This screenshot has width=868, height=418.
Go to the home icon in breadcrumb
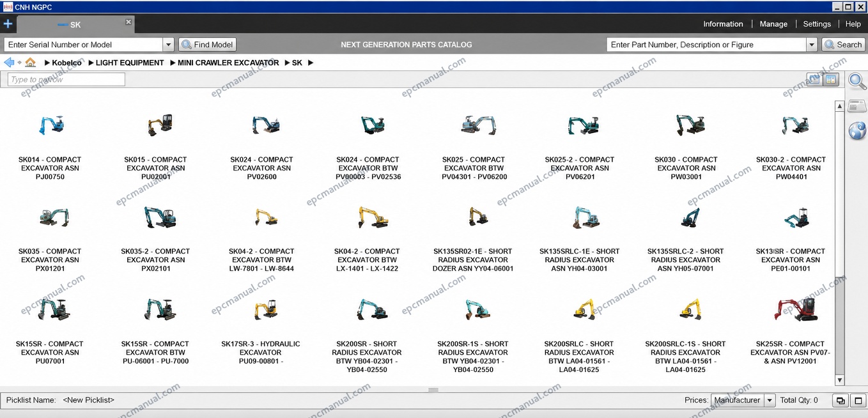coord(30,63)
